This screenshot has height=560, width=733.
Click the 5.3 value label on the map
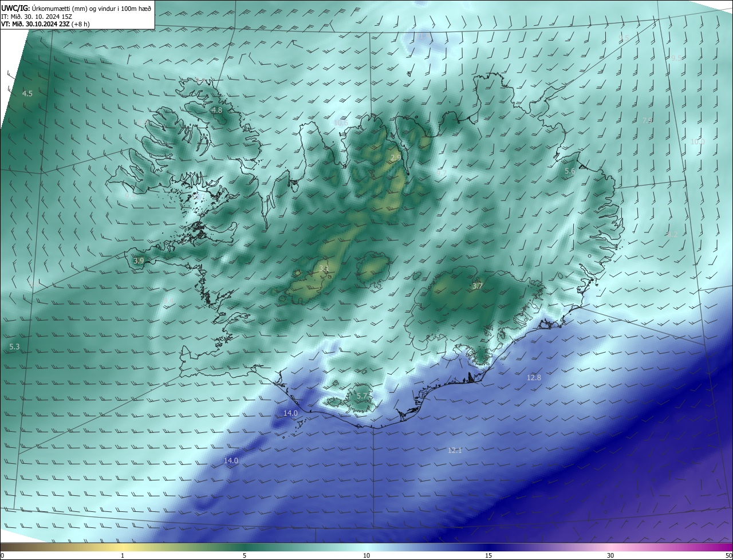[14, 347]
